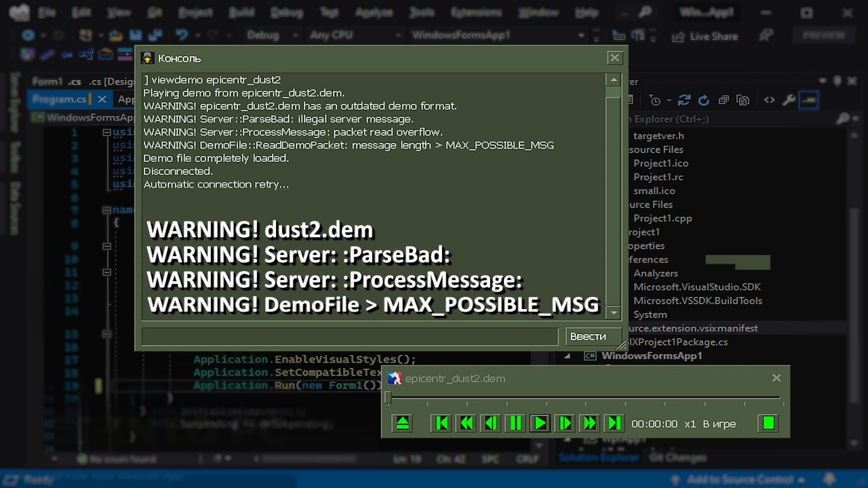The height and width of the screenshot is (488, 868).
Task: Click the console scrollbar up arrow
Action: [614, 80]
